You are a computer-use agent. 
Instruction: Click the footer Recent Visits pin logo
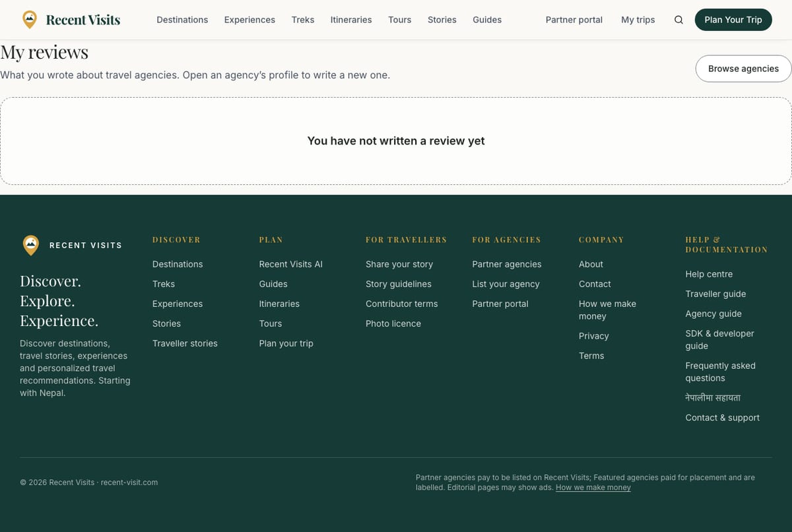31,245
